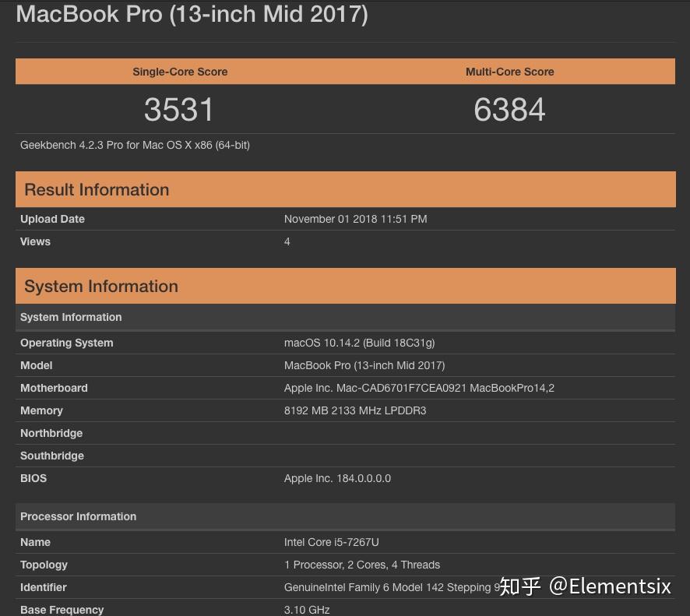Viewport: 690px width, 616px height.
Task: Select the processor Name label
Action: coord(35,542)
